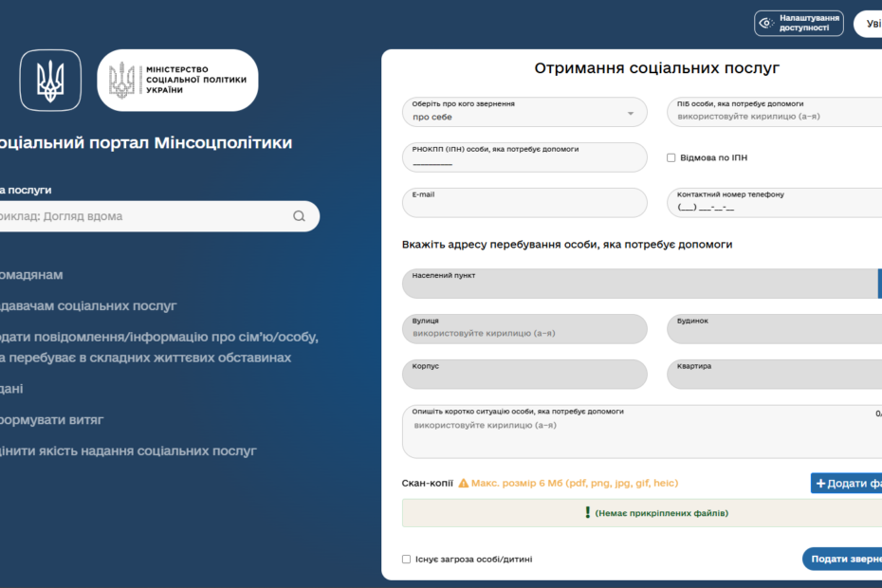Image resolution: width=882 pixels, height=588 pixels.
Task: Select 'Надавачам соціальних послуг' menu item
Action: [88, 305]
